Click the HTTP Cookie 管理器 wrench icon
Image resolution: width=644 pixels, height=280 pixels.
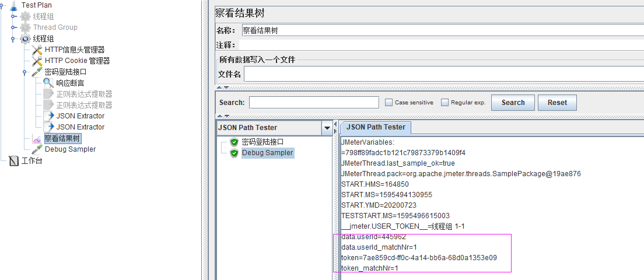(37, 61)
